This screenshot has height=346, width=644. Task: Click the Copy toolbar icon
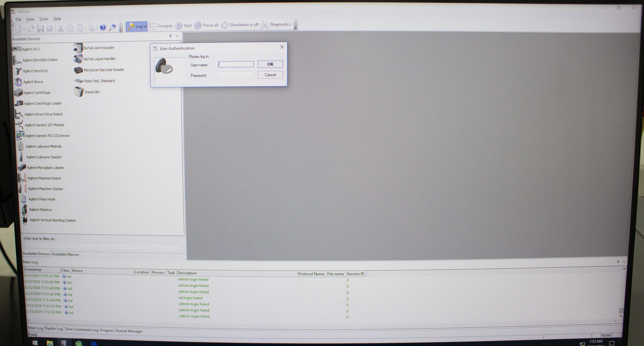click(70, 28)
